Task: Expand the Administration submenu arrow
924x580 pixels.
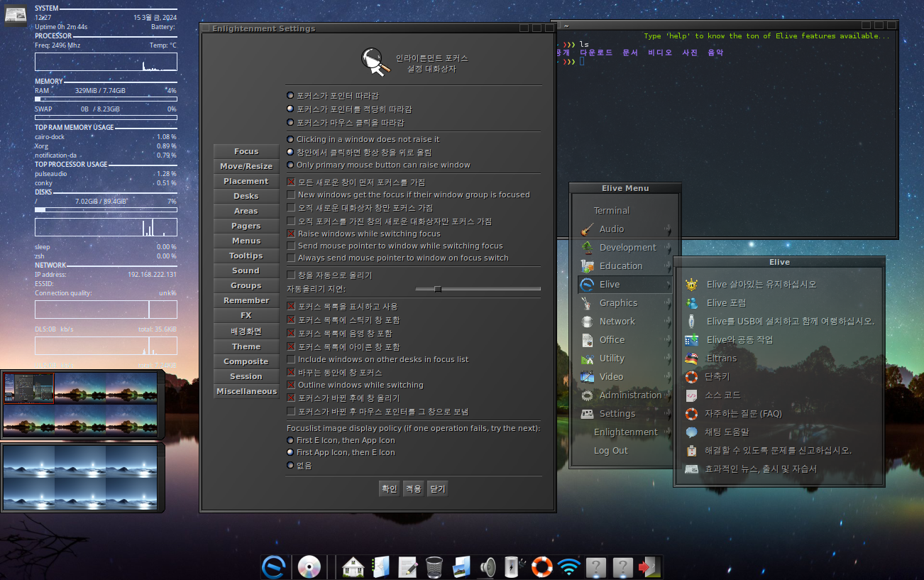Action: (x=668, y=395)
